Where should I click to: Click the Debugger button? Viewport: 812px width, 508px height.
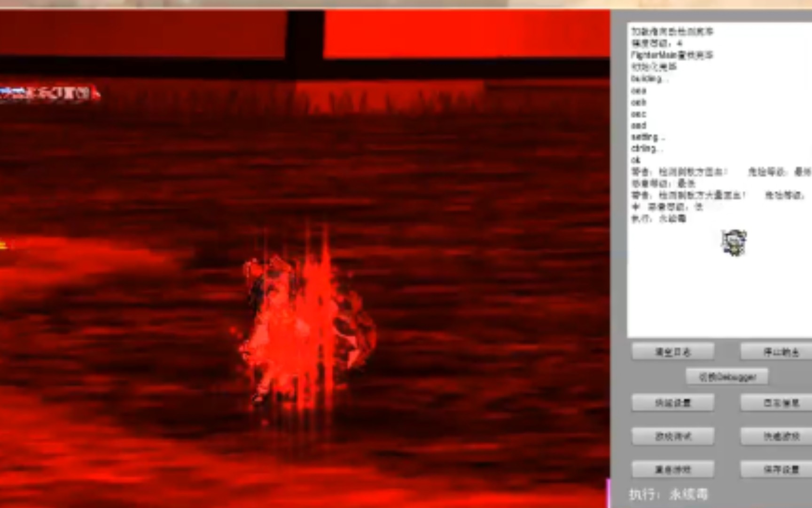(x=727, y=377)
